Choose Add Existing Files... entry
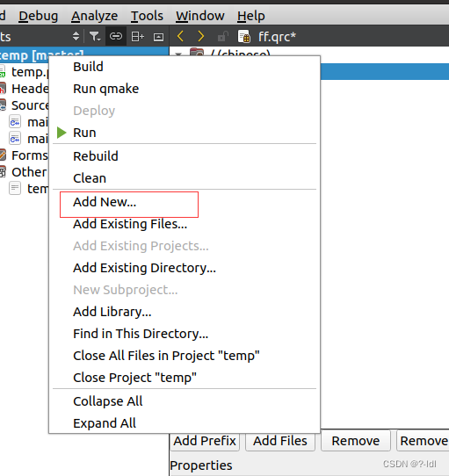Image resolution: width=449 pixels, height=476 pixels. click(185, 224)
